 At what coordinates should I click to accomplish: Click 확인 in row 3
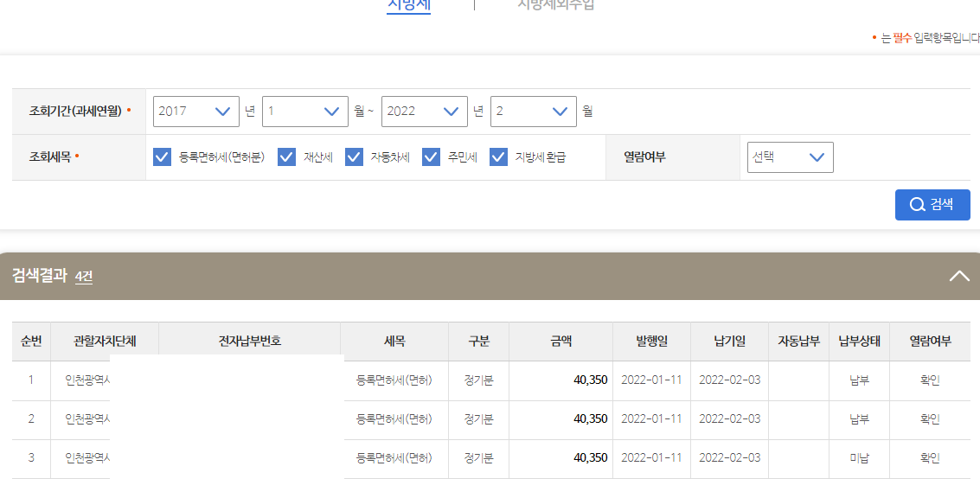(930, 457)
